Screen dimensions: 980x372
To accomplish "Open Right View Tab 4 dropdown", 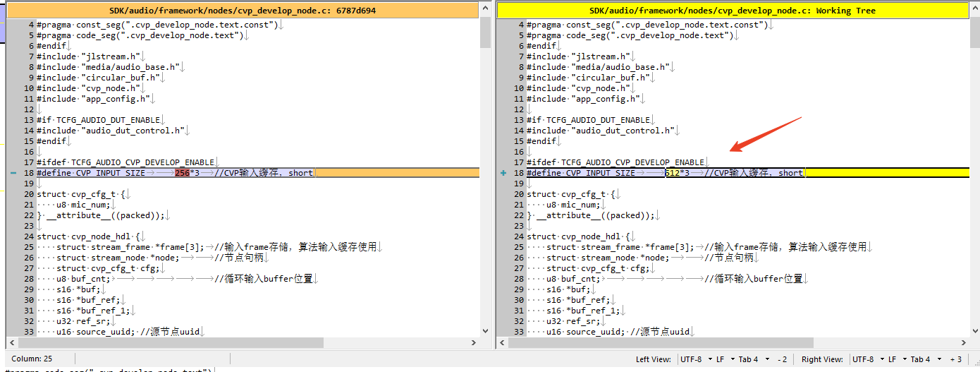I will click(x=926, y=359).
